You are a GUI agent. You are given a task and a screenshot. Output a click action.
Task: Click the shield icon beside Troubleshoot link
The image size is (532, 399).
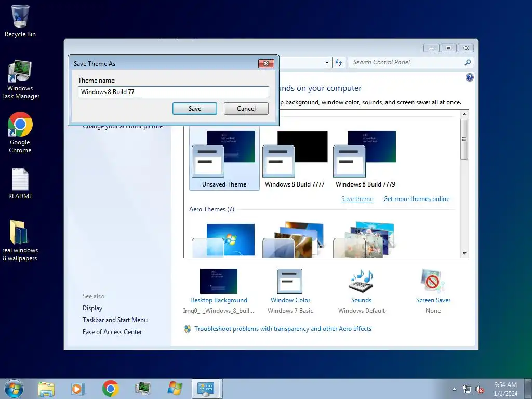(187, 329)
